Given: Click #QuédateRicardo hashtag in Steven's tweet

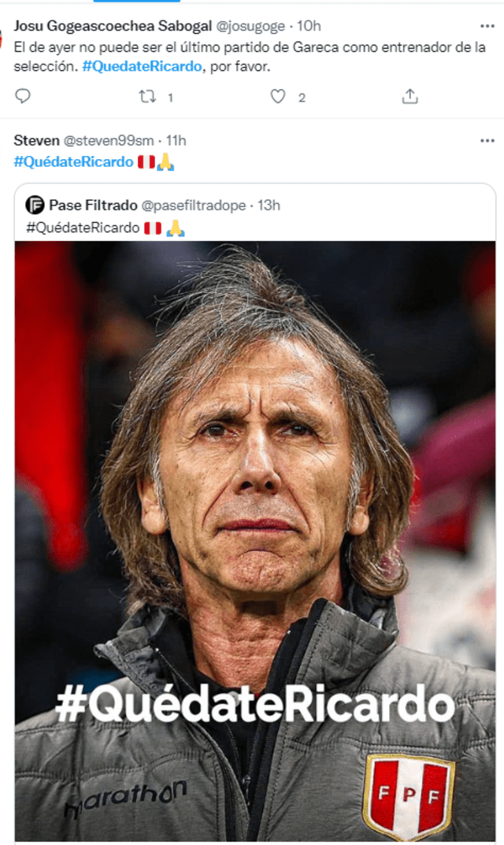Looking at the screenshot, I should coord(73,161).
